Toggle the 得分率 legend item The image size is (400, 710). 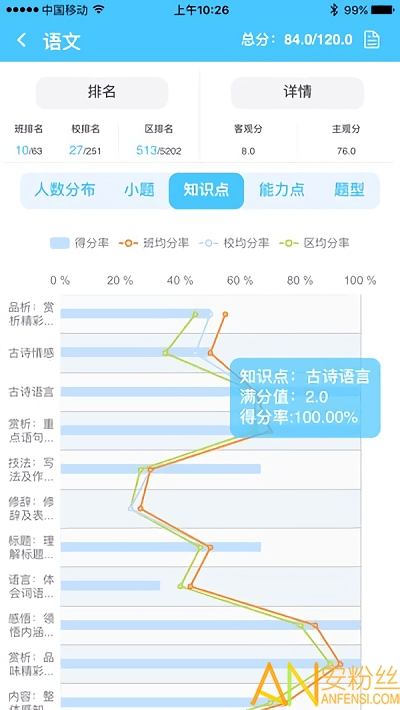pos(79,243)
